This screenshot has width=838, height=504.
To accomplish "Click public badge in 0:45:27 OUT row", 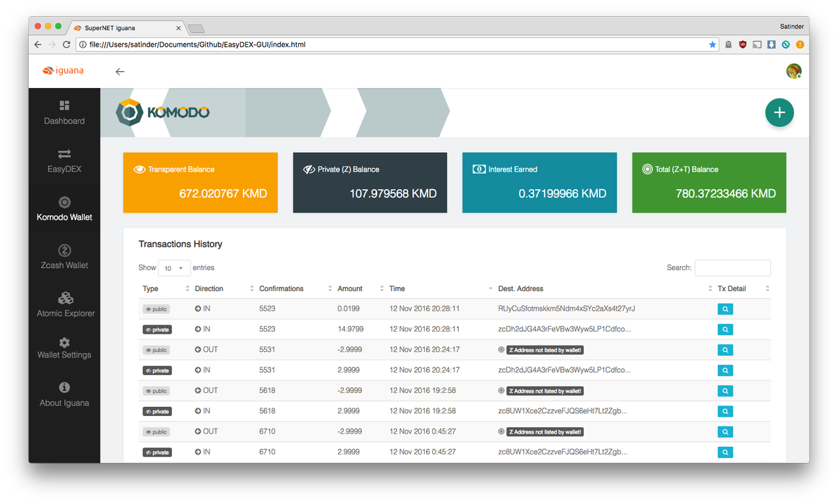I will 156,432.
